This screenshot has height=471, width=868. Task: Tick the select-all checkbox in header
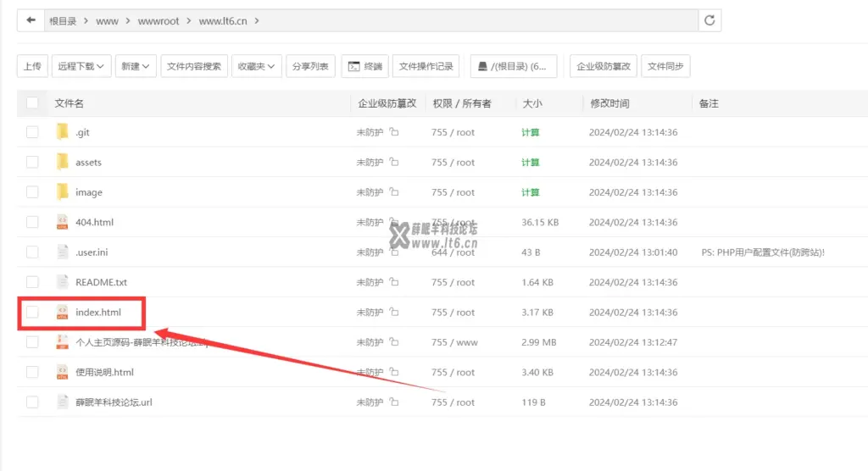[x=32, y=103]
